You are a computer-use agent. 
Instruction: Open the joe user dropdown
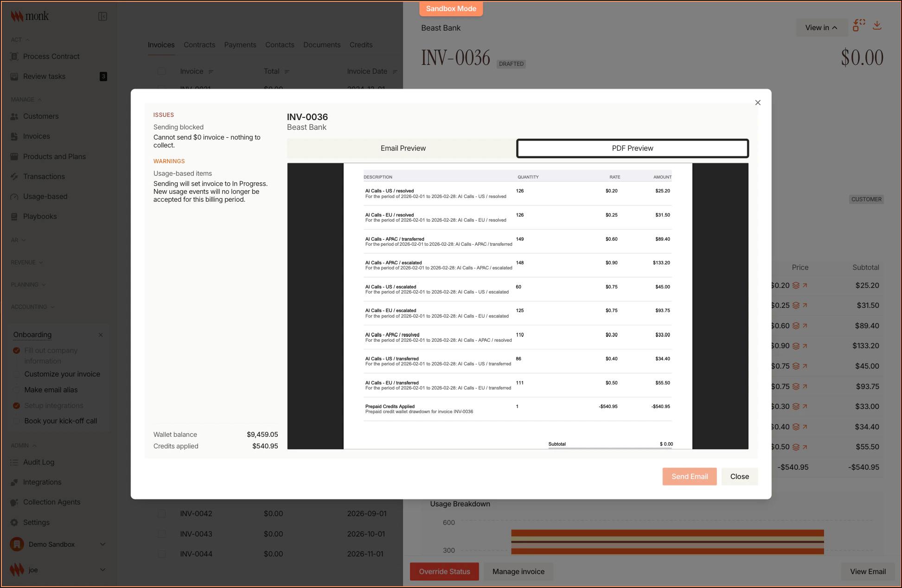(58, 570)
